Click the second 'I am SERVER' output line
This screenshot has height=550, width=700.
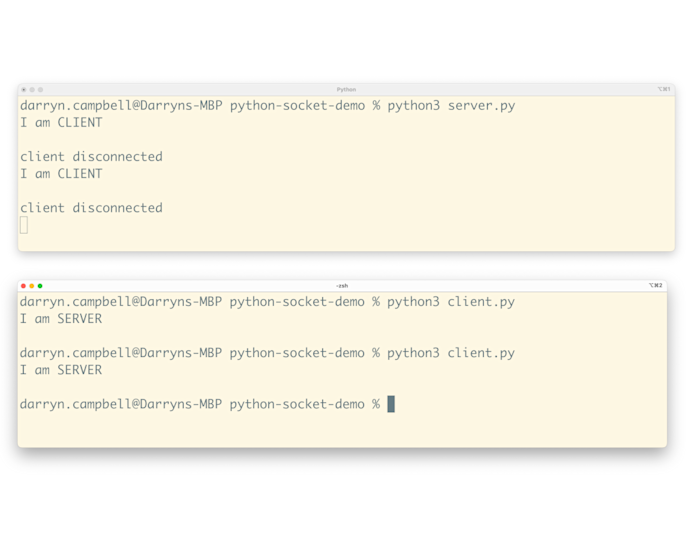tap(61, 370)
